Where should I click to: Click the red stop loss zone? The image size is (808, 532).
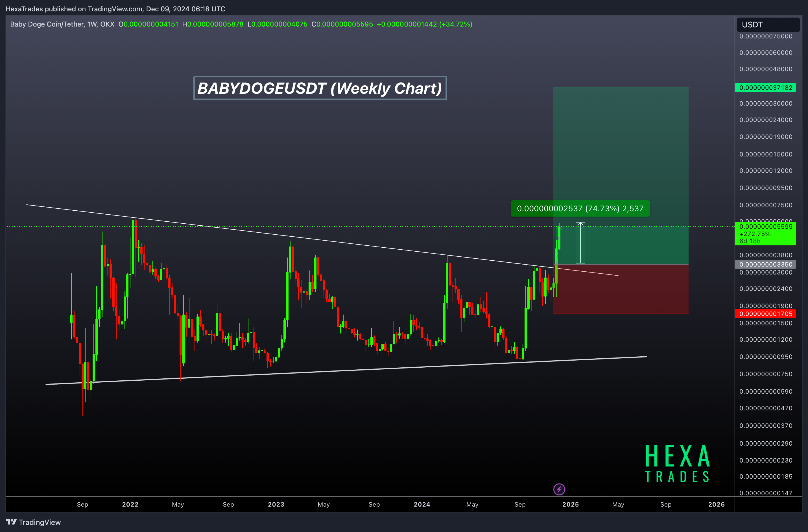pyautogui.click(x=621, y=289)
